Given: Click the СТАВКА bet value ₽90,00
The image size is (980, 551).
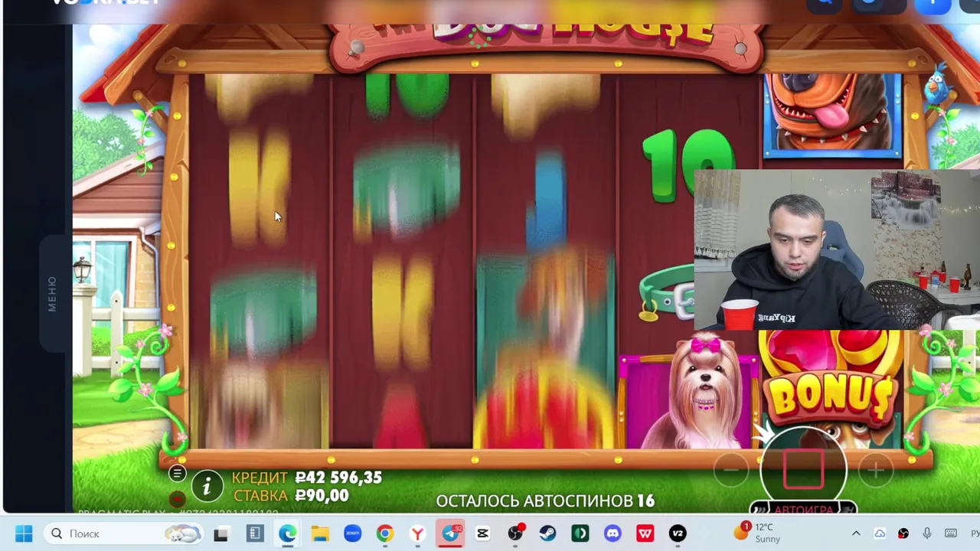Looking at the screenshot, I should [x=322, y=496].
